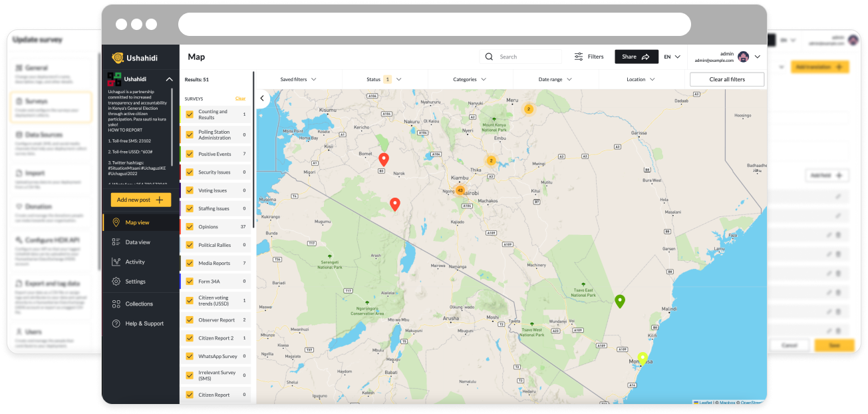Click the Clear all filters button
This screenshot has height=414, width=868.
pos(727,79)
